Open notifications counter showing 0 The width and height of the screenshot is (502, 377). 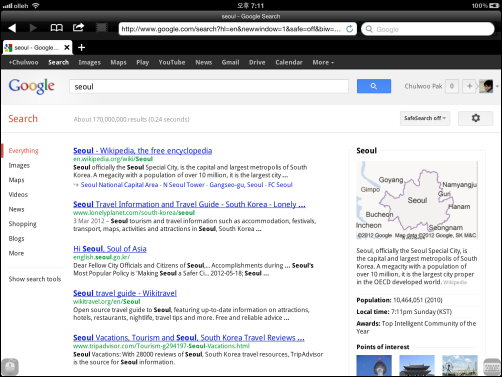452,86
